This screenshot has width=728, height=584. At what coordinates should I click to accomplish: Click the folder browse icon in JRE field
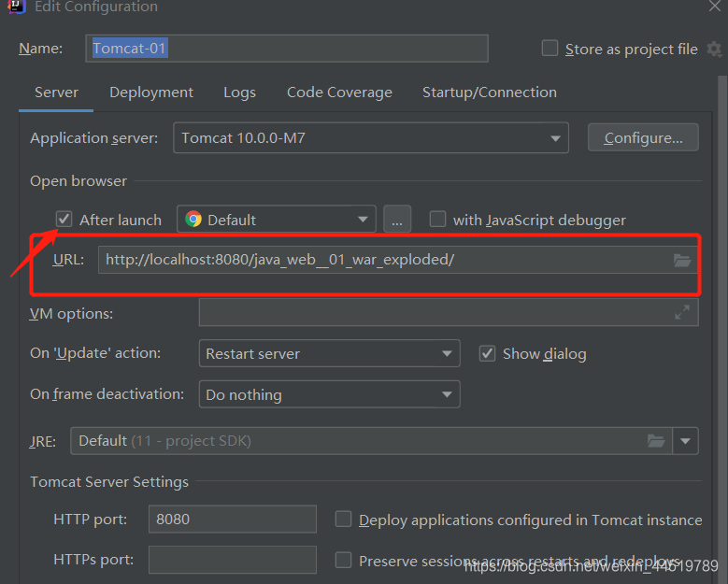pos(656,440)
